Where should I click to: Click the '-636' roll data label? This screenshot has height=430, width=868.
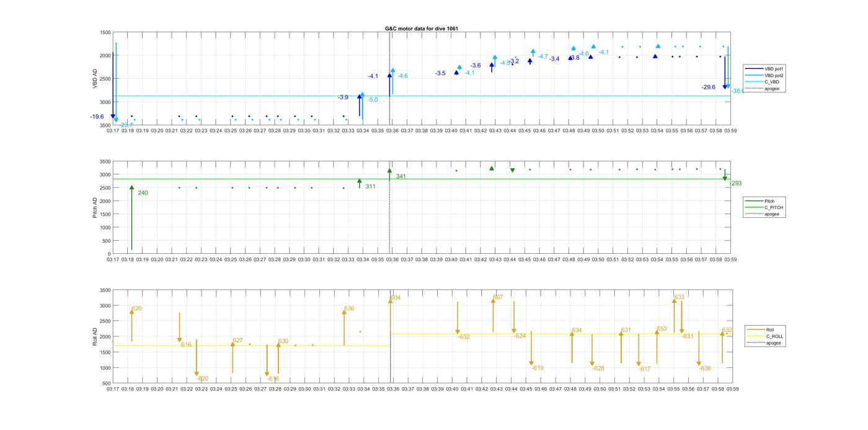point(705,369)
